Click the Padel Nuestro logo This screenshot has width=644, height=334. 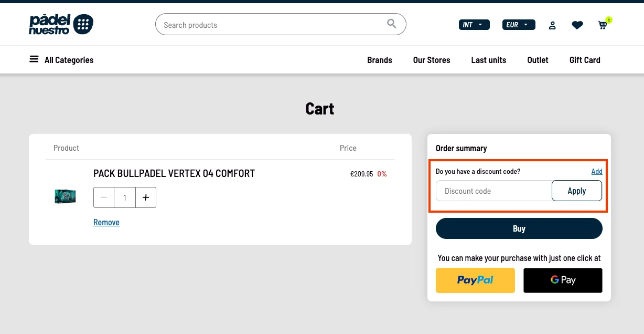pos(61,25)
